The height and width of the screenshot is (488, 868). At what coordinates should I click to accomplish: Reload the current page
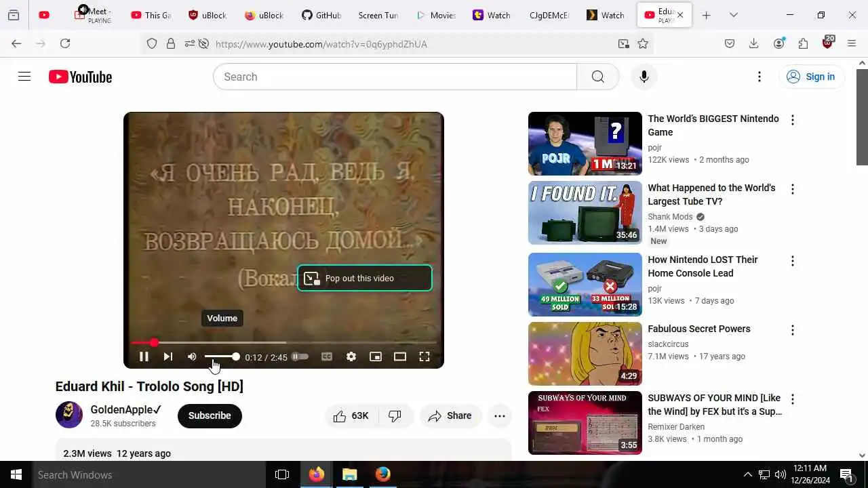65,43
